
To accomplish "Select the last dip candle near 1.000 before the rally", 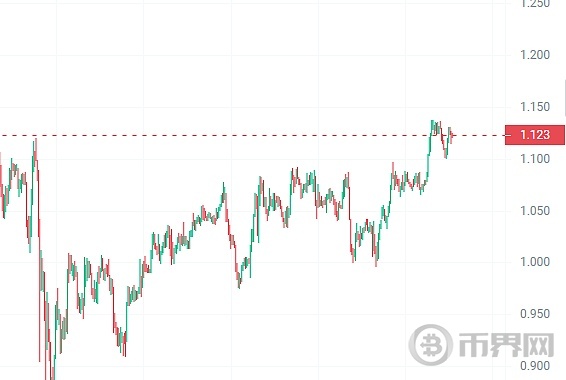I will pyautogui.click(x=376, y=255).
